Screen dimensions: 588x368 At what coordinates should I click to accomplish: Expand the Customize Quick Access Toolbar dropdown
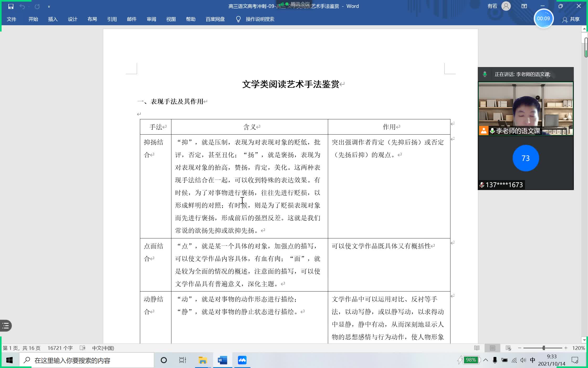point(49,7)
